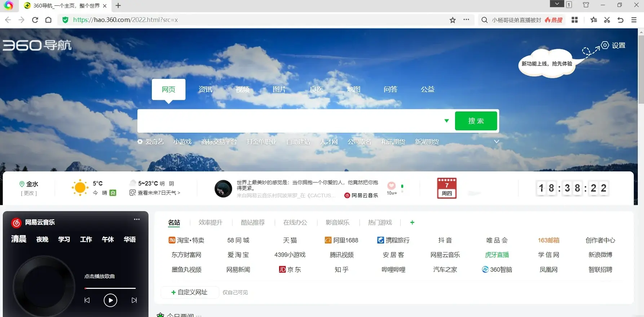Skip to previous track in music widget
This screenshot has width=644, height=317.
[x=87, y=300]
